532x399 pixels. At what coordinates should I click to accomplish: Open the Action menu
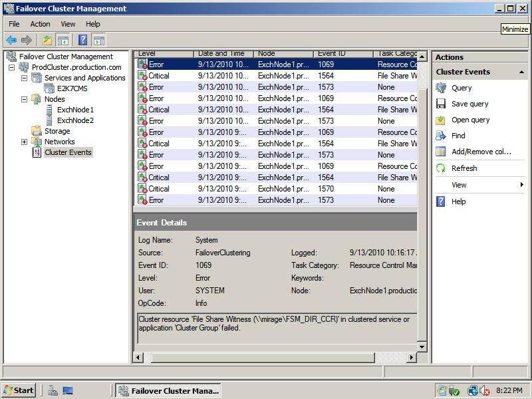click(40, 24)
